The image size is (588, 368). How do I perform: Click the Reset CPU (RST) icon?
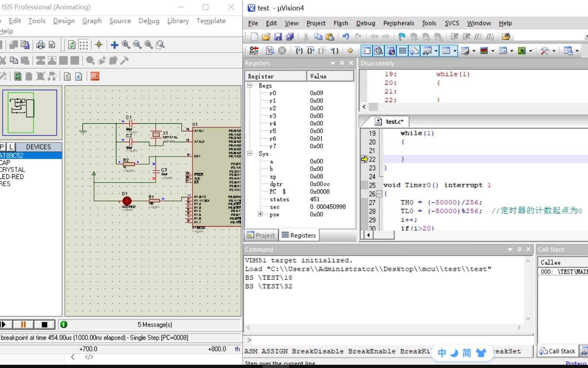(254, 51)
